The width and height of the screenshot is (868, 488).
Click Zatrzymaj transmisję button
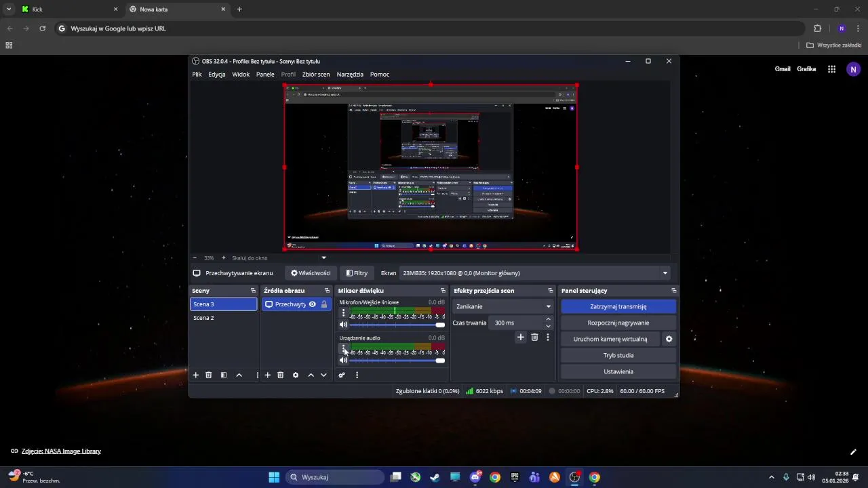tap(618, 306)
